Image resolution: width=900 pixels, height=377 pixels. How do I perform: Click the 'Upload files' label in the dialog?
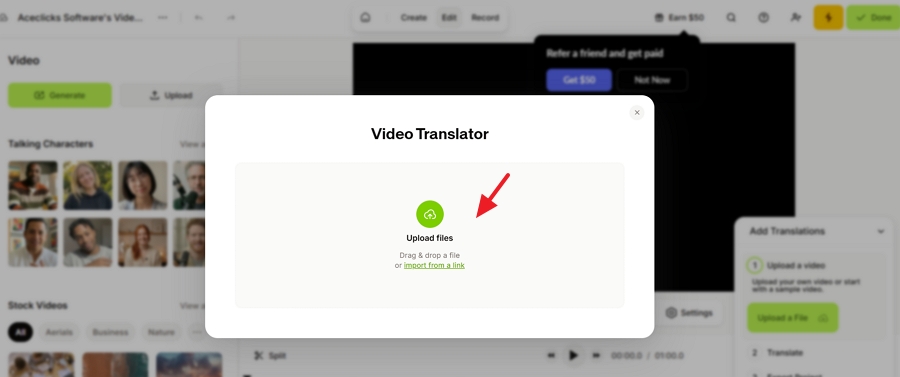tap(429, 238)
